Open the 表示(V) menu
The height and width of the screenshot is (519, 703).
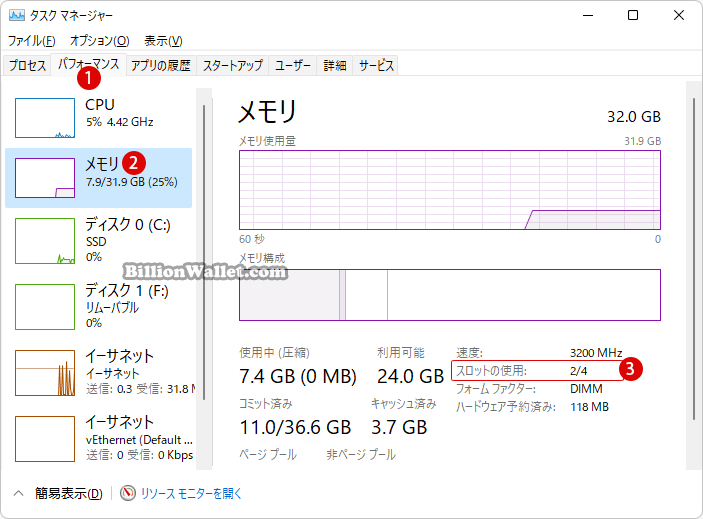pyautogui.click(x=163, y=41)
